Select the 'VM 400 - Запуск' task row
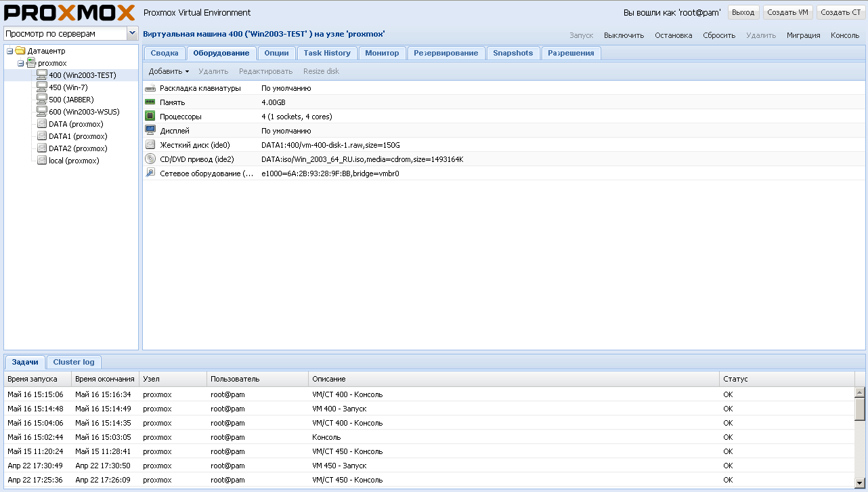Screen dimensions: 868x492 (429, 409)
